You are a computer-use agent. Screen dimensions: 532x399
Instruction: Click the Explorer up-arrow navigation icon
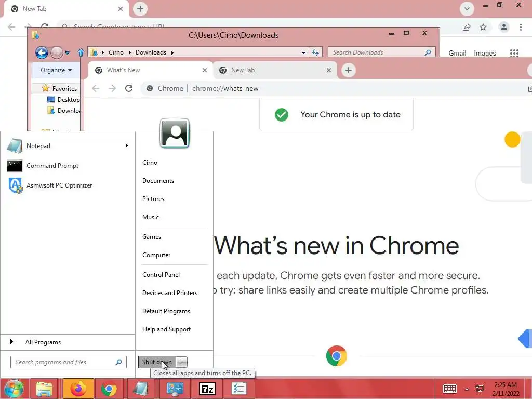(81, 52)
